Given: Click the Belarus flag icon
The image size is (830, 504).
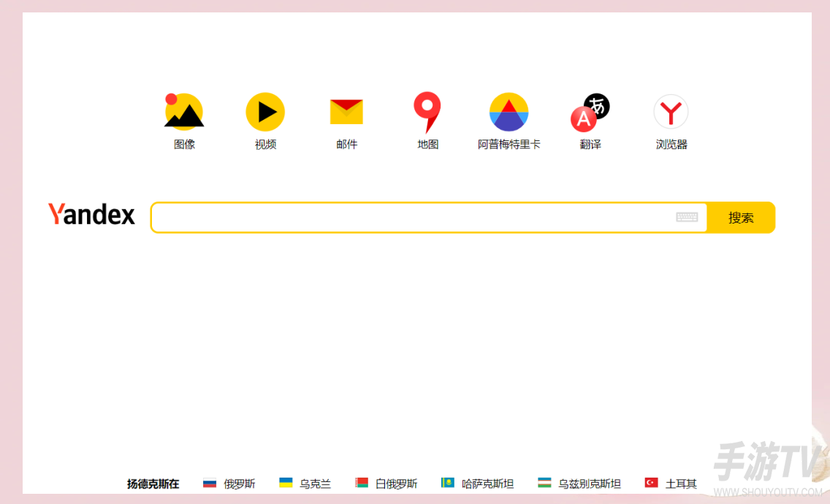Looking at the screenshot, I should coord(362,482).
